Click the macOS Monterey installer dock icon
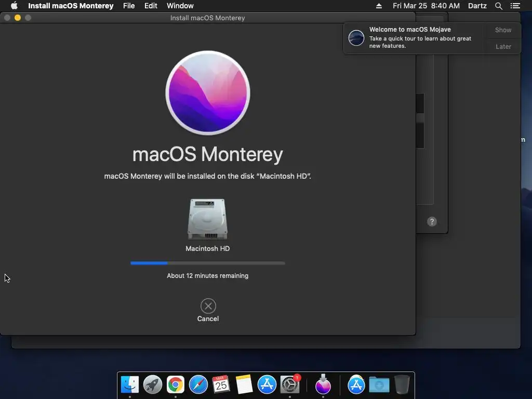The image size is (532, 399). (x=323, y=384)
